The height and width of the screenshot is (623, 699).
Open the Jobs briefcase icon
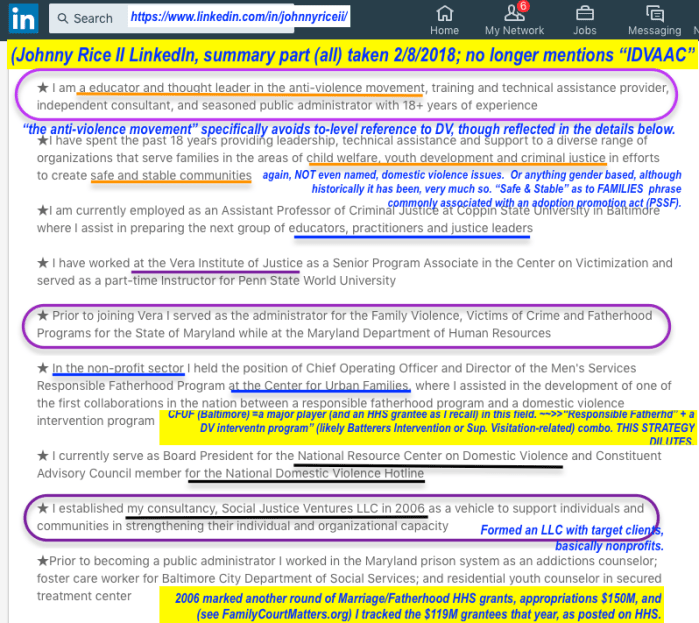(584, 12)
